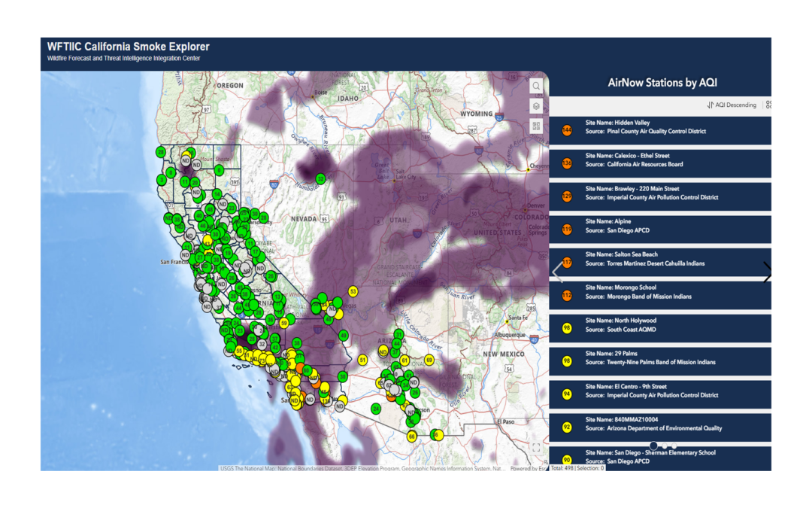Click the 98 AQI yellow badge for North Hollywood
Screen dimensions: 812x508
(567, 328)
